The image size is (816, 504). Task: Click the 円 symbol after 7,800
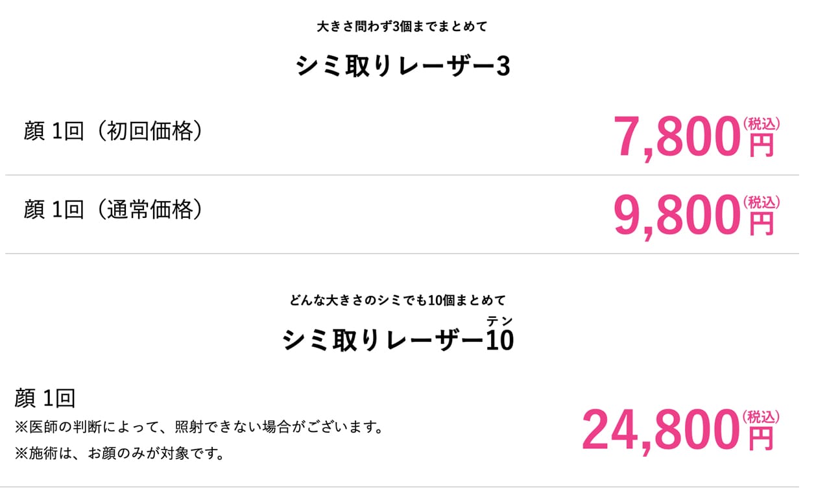[762, 146]
